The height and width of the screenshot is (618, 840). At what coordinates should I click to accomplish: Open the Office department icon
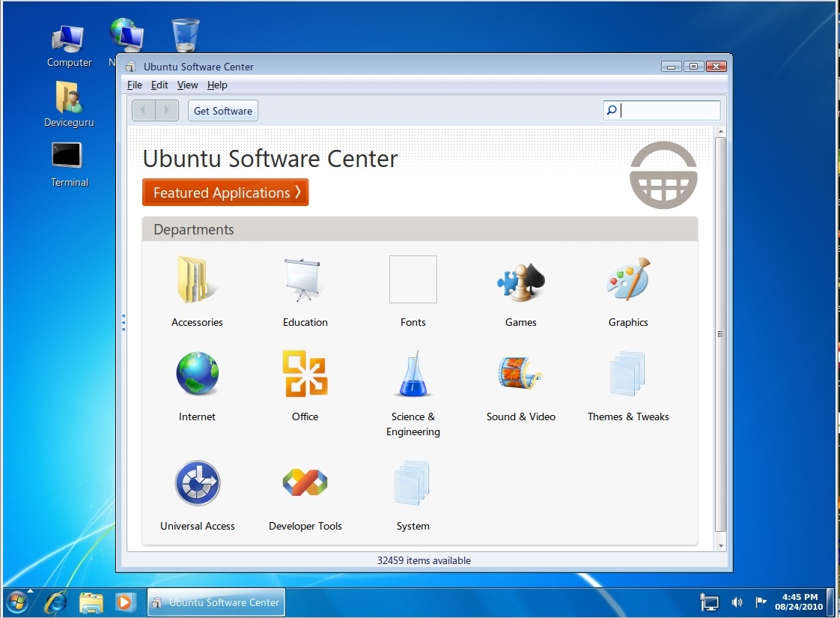tap(305, 374)
